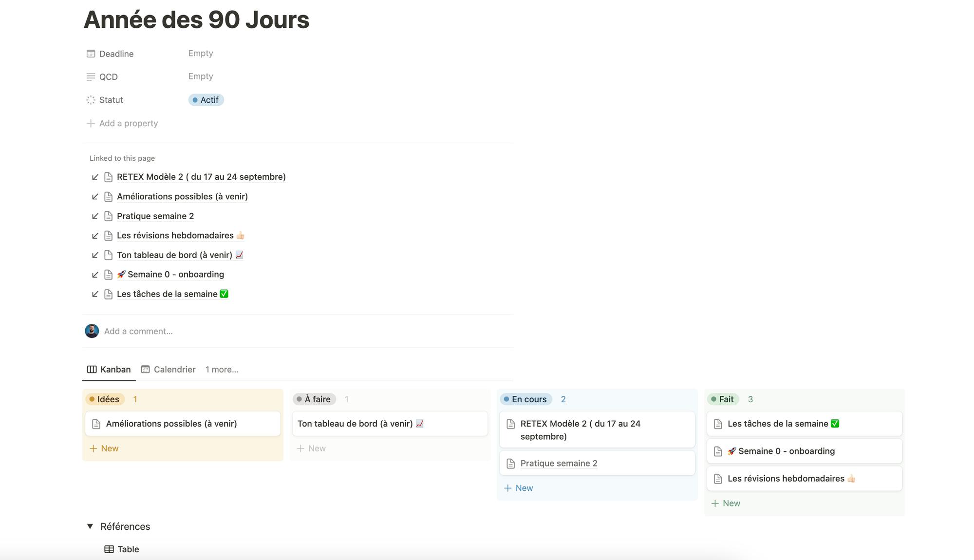Viewport: 974px width, 560px height.
Task: Click the status spinner icon beside Statut
Action: (91, 100)
